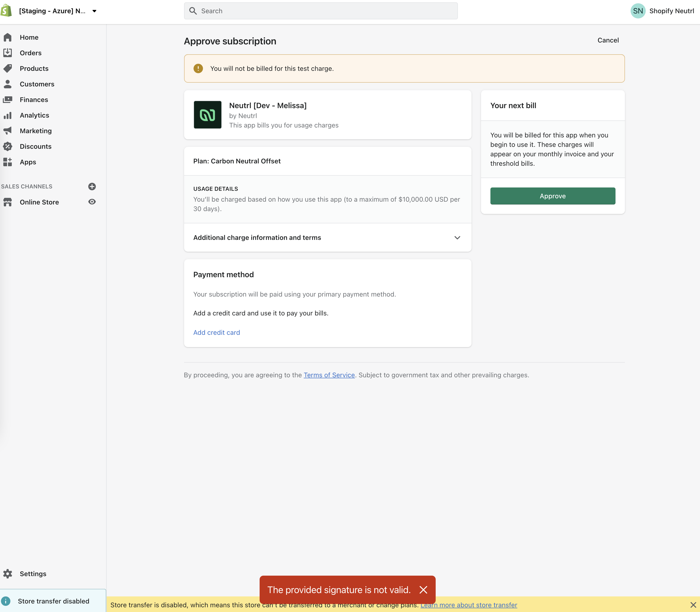This screenshot has height=612, width=700.
Task: Click the warning icon in test charge banner
Action: click(x=198, y=68)
